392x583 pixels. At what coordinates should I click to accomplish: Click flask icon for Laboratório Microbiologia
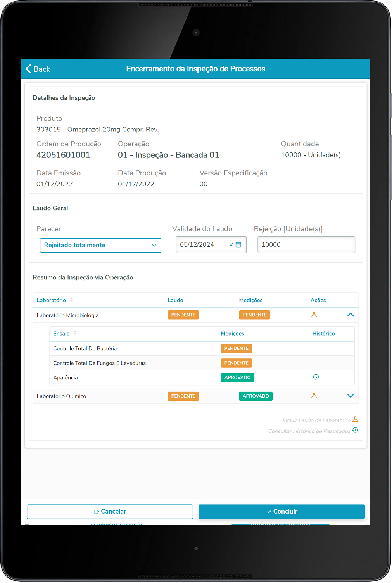click(x=314, y=315)
